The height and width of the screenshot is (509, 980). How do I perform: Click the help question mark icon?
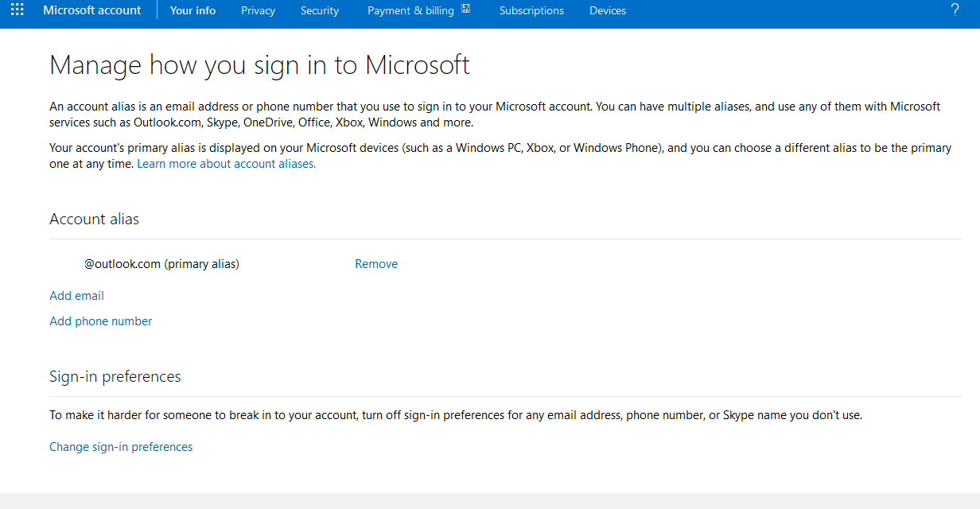(955, 10)
